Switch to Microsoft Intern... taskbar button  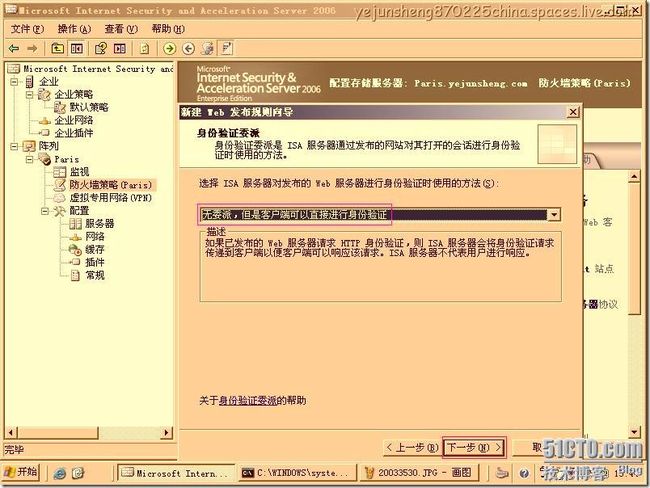[x=177, y=473]
